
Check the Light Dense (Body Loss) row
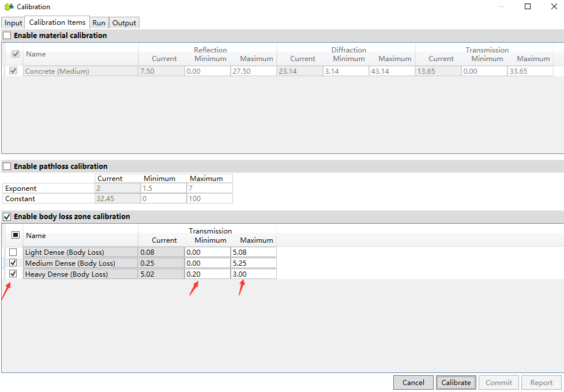pos(13,252)
